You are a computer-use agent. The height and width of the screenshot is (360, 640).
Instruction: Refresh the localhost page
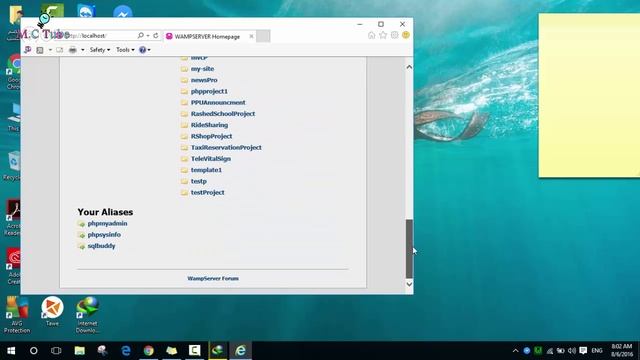click(x=156, y=36)
